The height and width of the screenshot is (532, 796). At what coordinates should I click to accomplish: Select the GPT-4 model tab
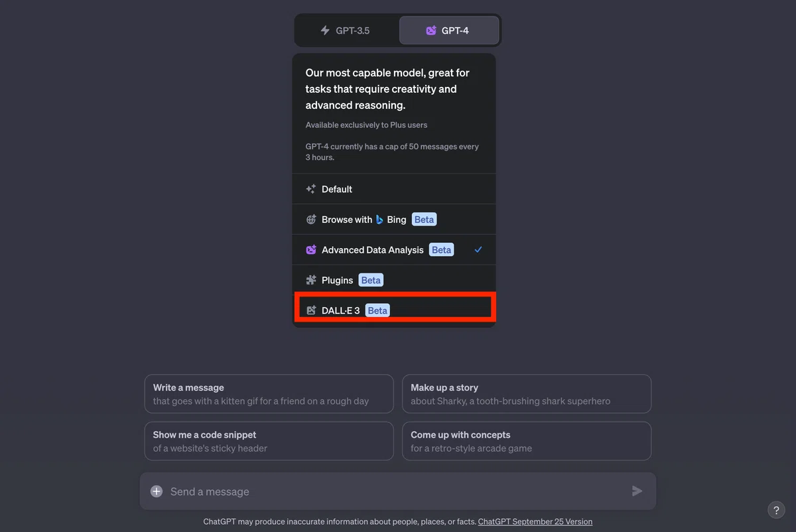449,31
